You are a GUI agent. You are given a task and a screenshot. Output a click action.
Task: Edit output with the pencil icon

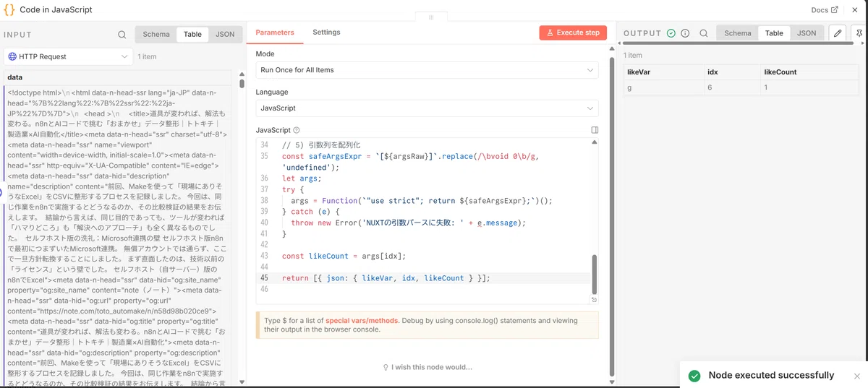pyautogui.click(x=838, y=33)
